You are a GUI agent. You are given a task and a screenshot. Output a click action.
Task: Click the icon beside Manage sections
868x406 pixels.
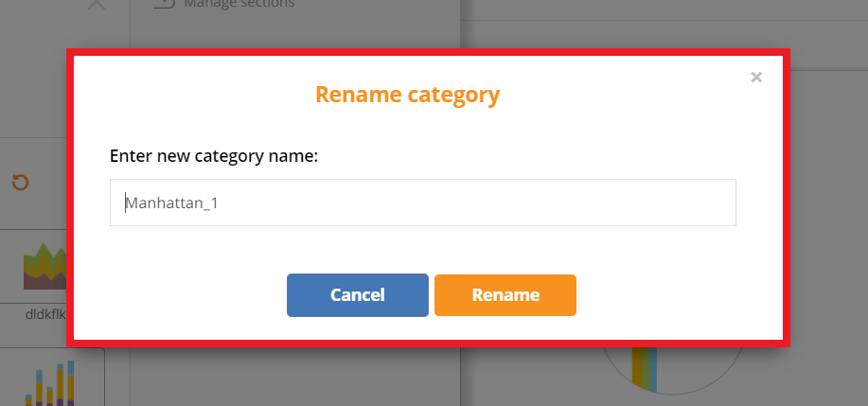164,4
